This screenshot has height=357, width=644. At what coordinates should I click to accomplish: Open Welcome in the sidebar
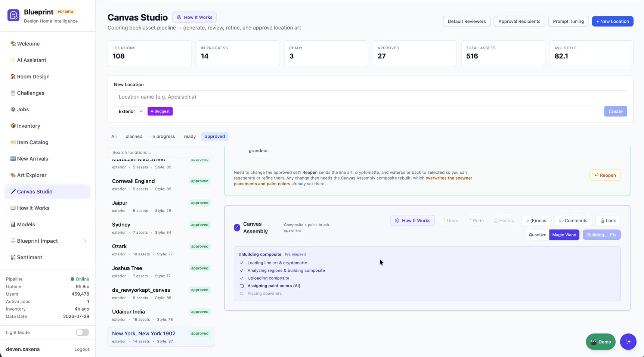tap(47, 44)
